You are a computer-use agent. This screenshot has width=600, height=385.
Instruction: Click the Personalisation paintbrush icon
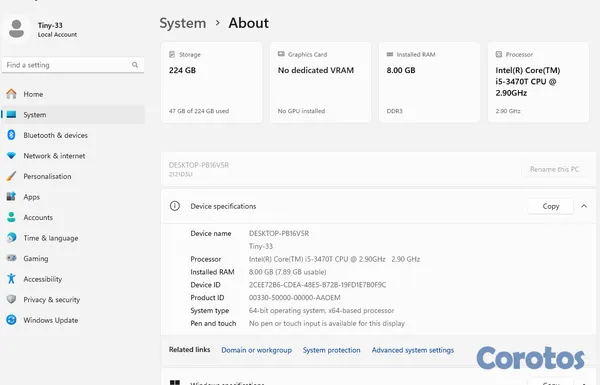coord(11,176)
